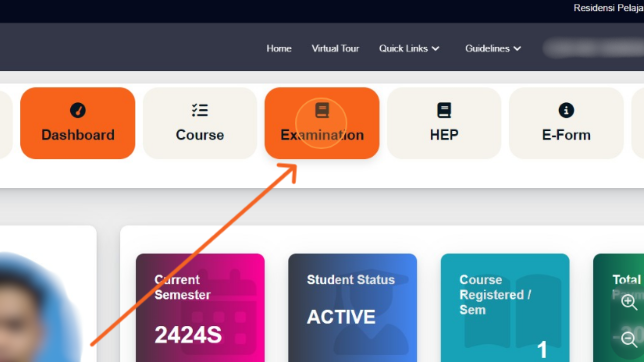Image resolution: width=644 pixels, height=362 pixels.
Task: Select the Course Registered / Sem card
Action: click(x=505, y=308)
